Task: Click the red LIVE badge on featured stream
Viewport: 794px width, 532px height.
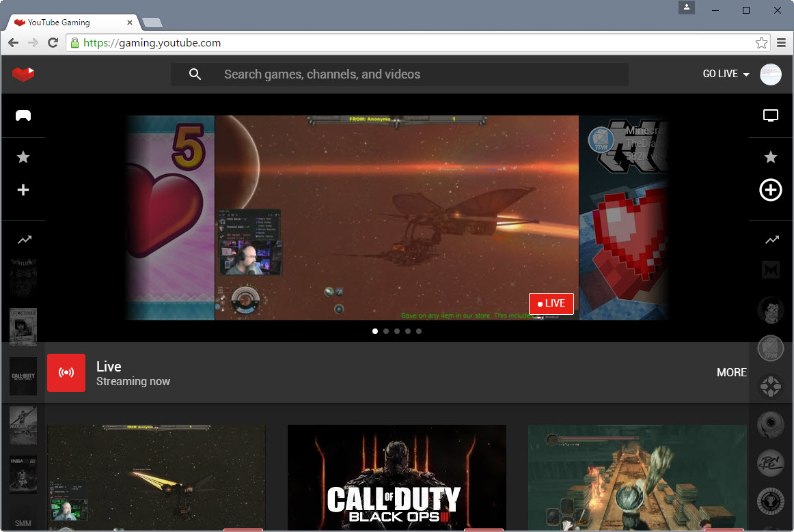Action: (x=551, y=303)
